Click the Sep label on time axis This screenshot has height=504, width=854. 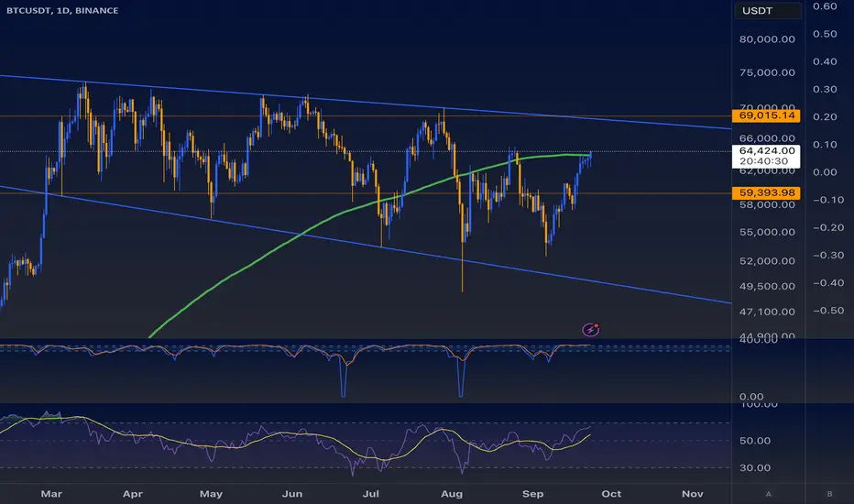[x=532, y=494]
